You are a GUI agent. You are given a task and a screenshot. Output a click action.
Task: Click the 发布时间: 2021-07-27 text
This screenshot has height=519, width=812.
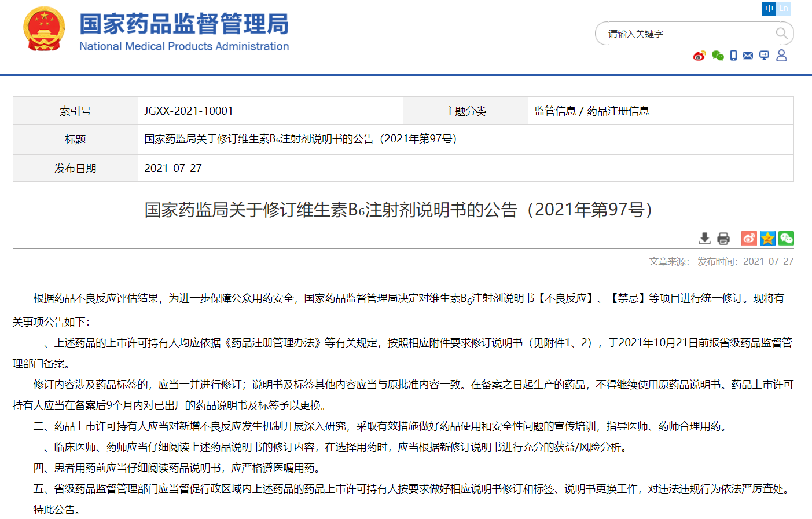[745, 261]
